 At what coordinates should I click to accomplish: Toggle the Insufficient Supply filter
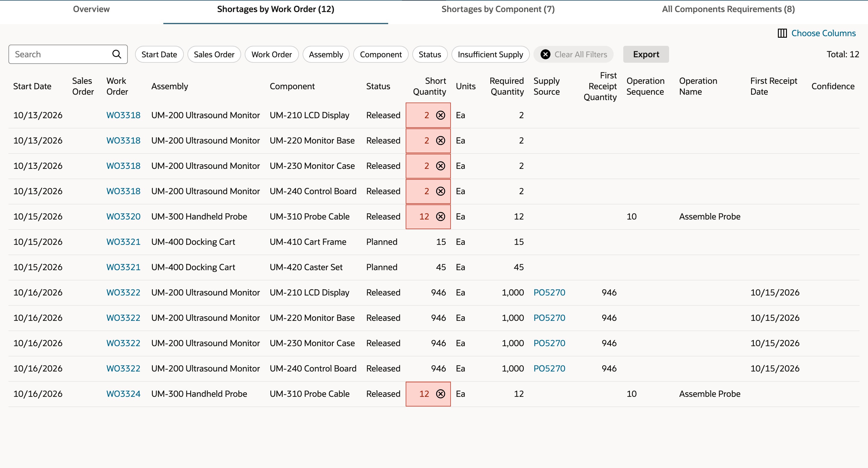(490, 54)
